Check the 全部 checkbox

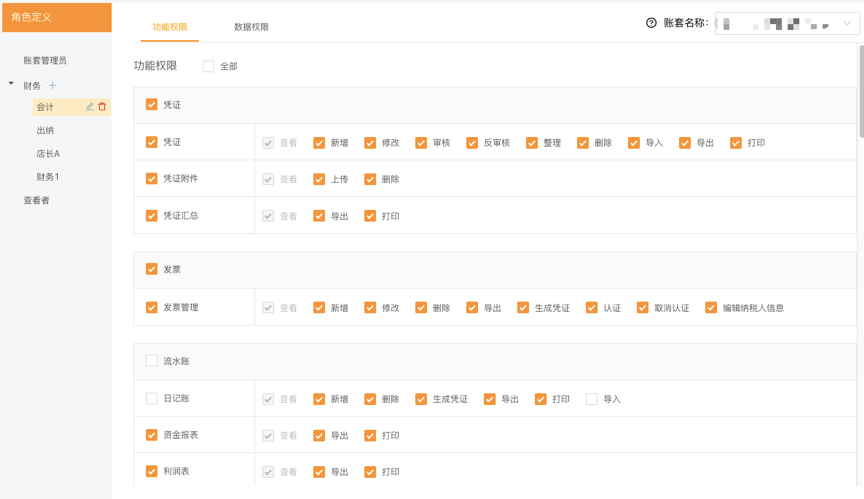(x=209, y=67)
